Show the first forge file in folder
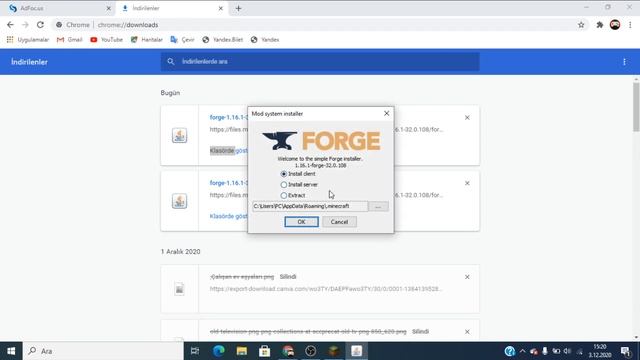The height and width of the screenshot is (360, 640). point(229,151)
